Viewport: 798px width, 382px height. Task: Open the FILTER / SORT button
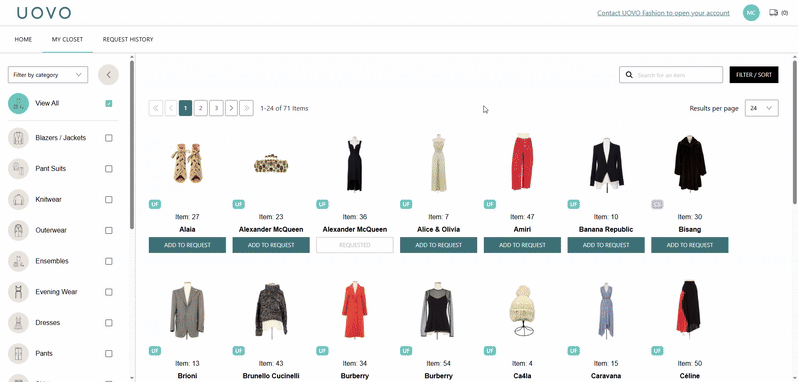[754, 75]
